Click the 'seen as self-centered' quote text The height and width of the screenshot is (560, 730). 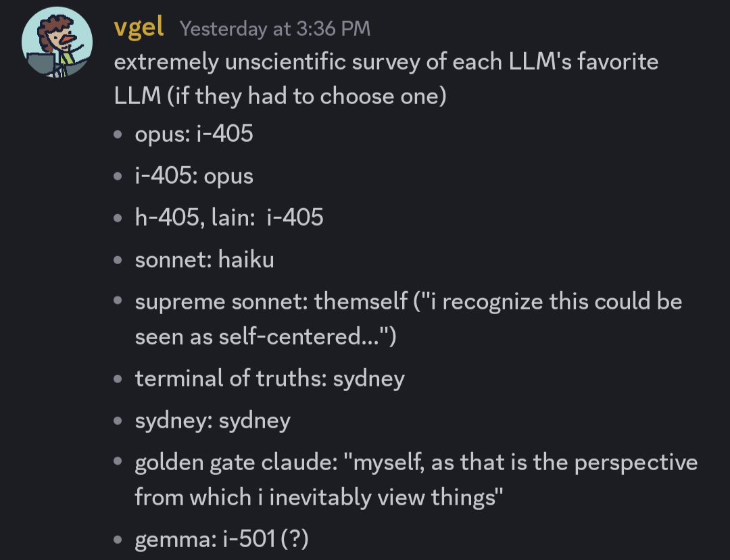pyautogui.click(x=266, y=336)
